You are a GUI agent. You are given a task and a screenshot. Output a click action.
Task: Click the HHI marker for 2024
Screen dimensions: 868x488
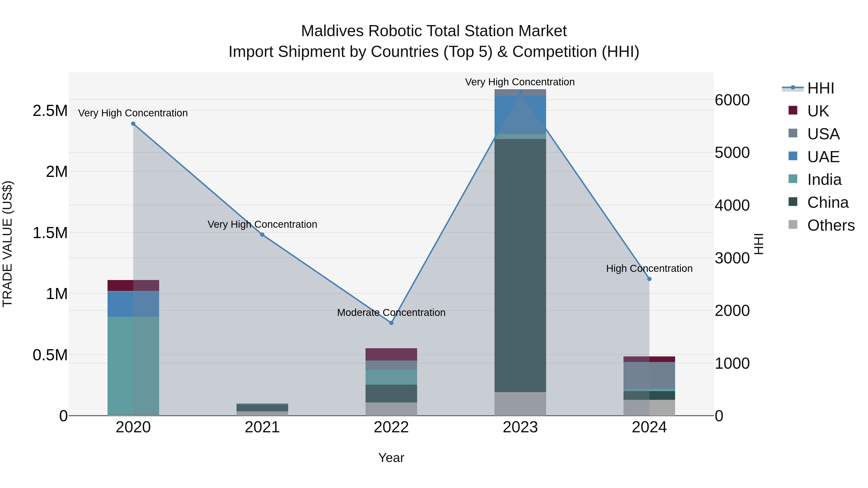pyautogui.click(x=649, y=279)
